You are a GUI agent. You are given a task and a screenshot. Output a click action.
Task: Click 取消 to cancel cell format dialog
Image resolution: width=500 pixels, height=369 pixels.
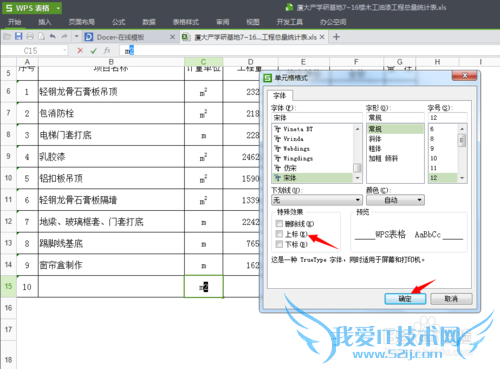click(451, 299)
